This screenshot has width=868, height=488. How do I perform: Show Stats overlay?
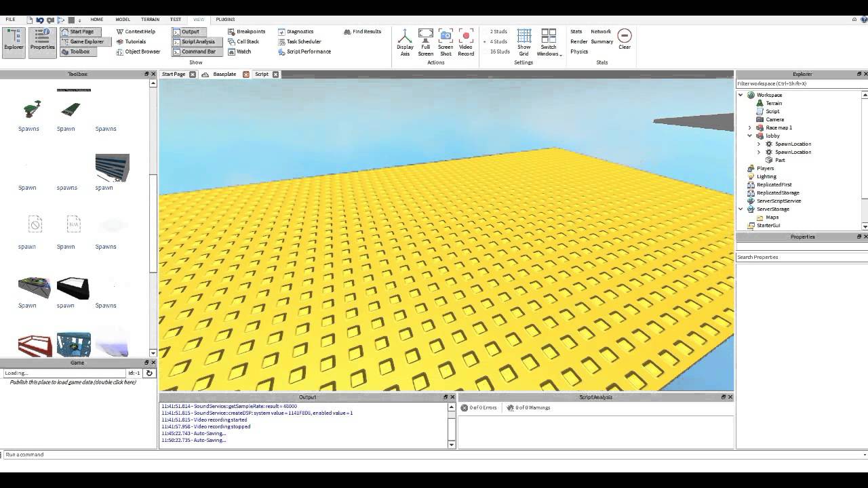click(x=576, y=32)
